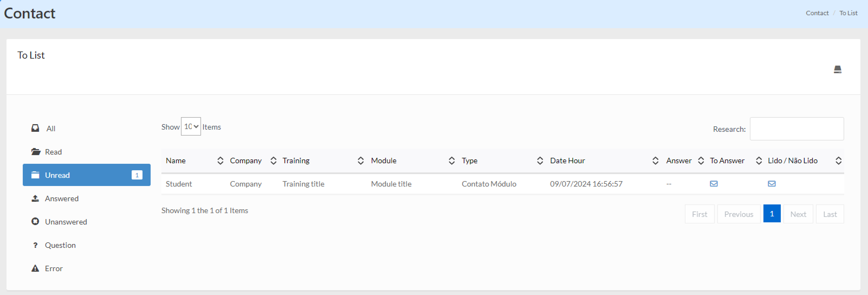Image resolution: width=868 pixels, height=295 pixels.
Task: Filter by Unanswered messages
Action: click(66, 222)
